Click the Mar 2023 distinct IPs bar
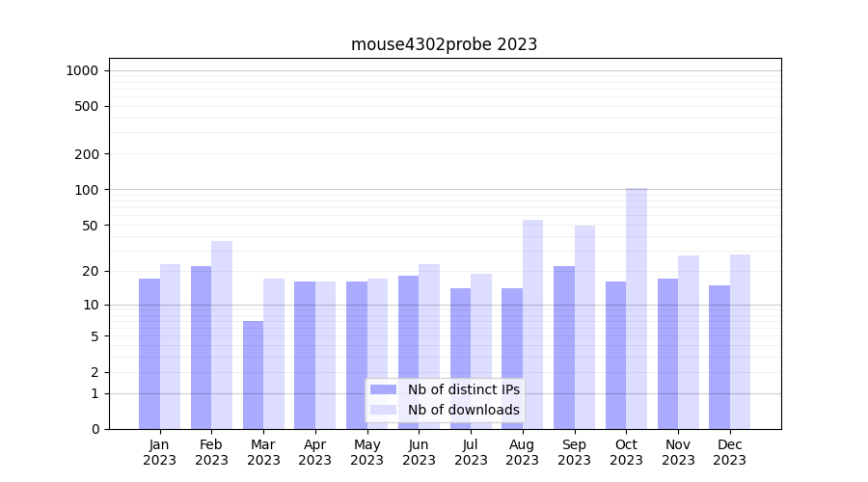868x482 pixels. coord(253,375)
